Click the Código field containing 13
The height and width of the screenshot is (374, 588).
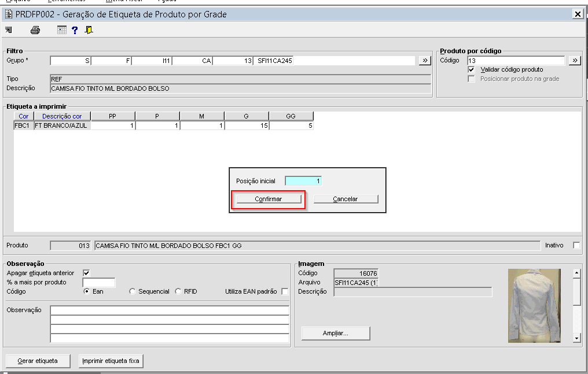516,61
